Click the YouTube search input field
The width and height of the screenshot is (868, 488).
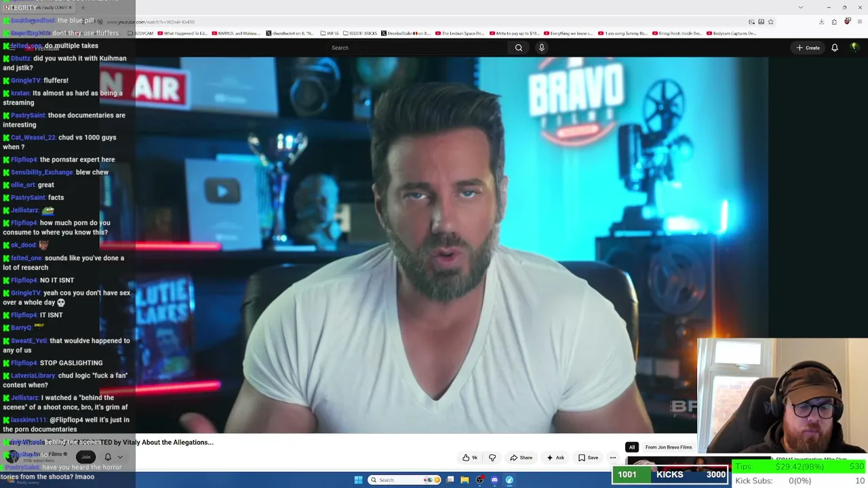coord(417,47)
